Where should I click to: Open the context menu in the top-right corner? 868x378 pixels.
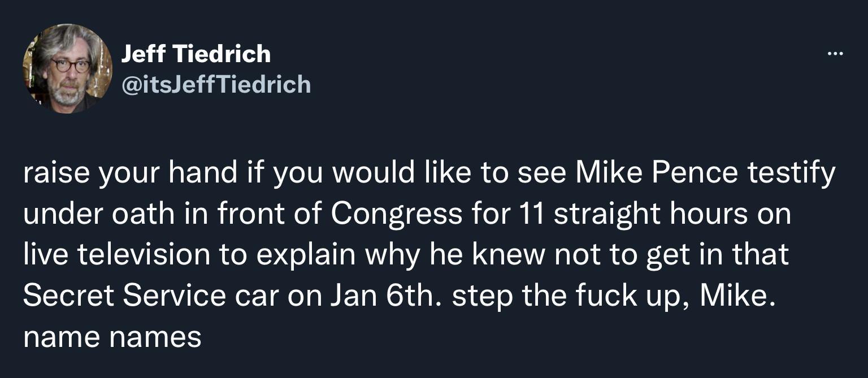coord(835,53)
